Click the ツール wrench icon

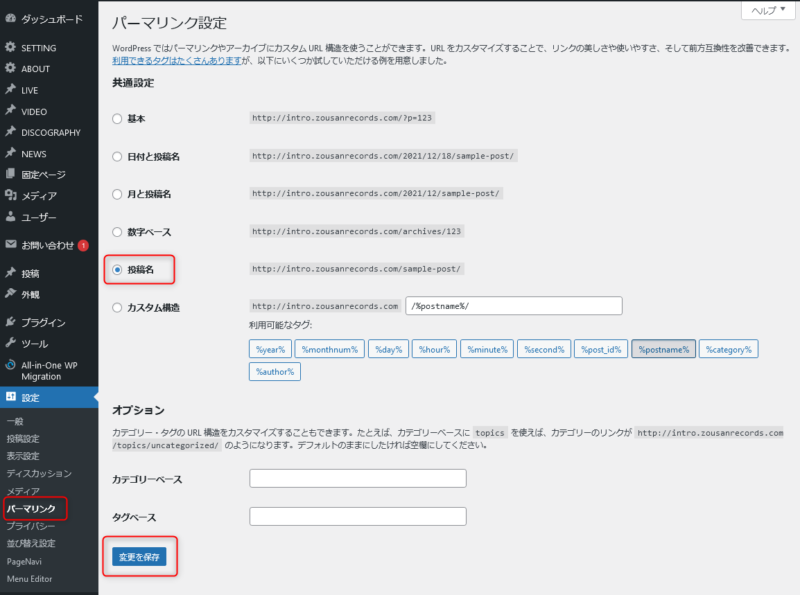coord(10,343)
